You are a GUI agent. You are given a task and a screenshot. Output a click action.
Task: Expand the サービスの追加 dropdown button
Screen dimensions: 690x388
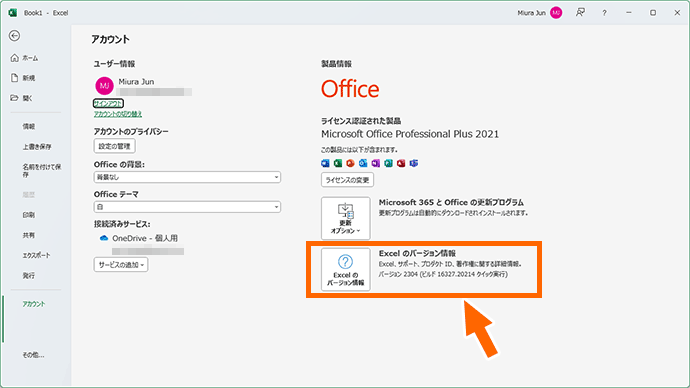click(121, 265)
